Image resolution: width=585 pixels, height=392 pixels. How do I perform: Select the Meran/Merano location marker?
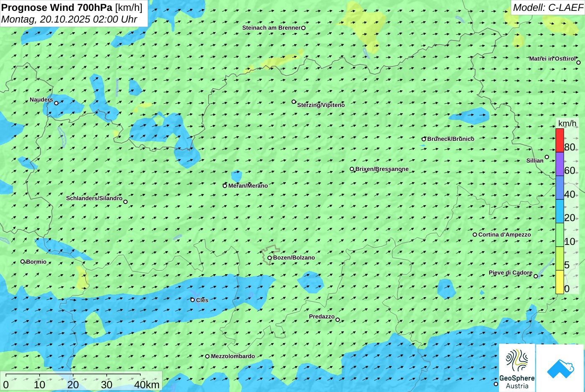(x=225, y=186)
